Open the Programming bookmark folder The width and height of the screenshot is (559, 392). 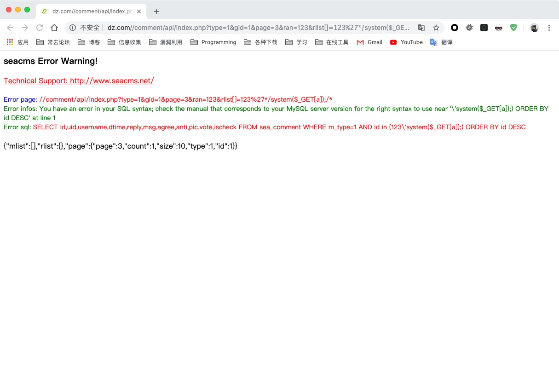pos(213,42)
